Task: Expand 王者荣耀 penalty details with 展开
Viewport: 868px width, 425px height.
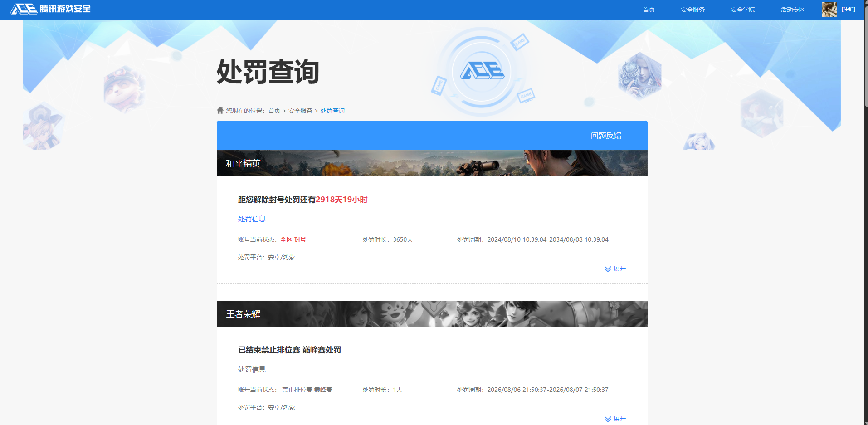Action: pos(619,419)
